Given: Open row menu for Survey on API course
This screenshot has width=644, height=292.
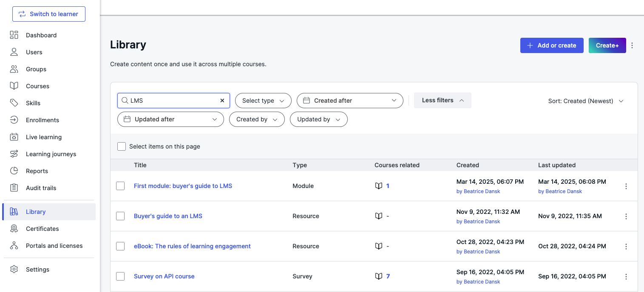Looking at the screenshot, I should [626, 277].
